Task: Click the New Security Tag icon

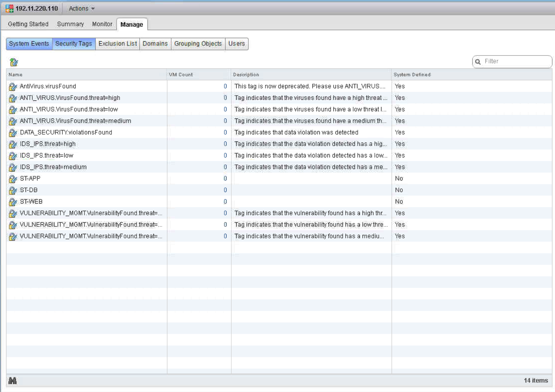Action: [x=14, y=62]
